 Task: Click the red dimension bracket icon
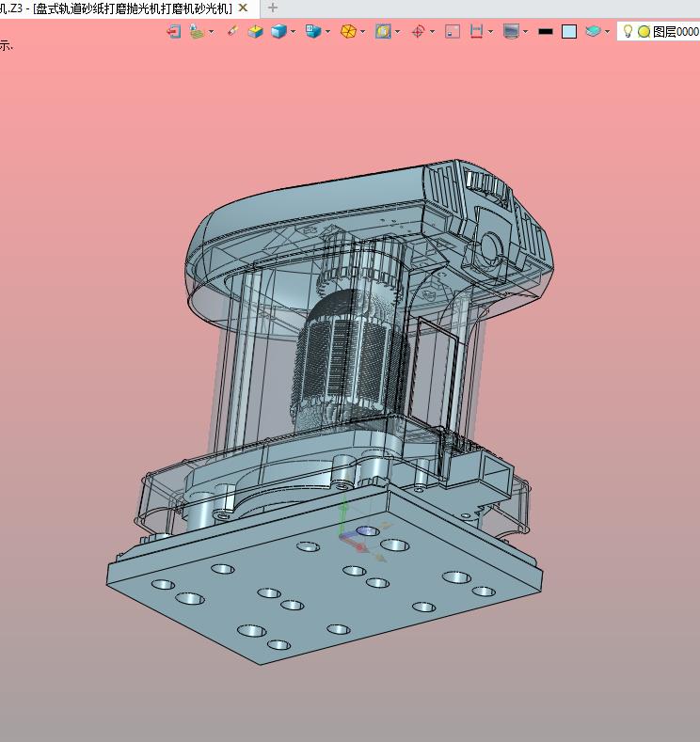click(x=476, y=32)
